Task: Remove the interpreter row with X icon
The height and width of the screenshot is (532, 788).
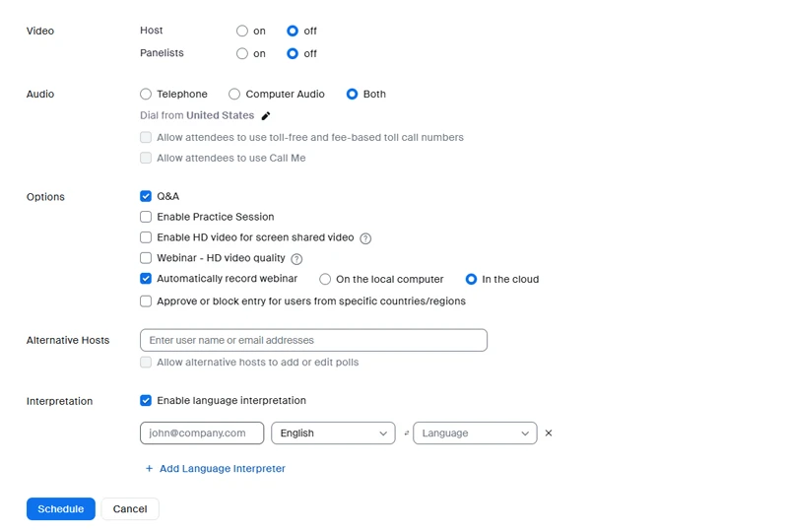Action: tap(549, 433)
